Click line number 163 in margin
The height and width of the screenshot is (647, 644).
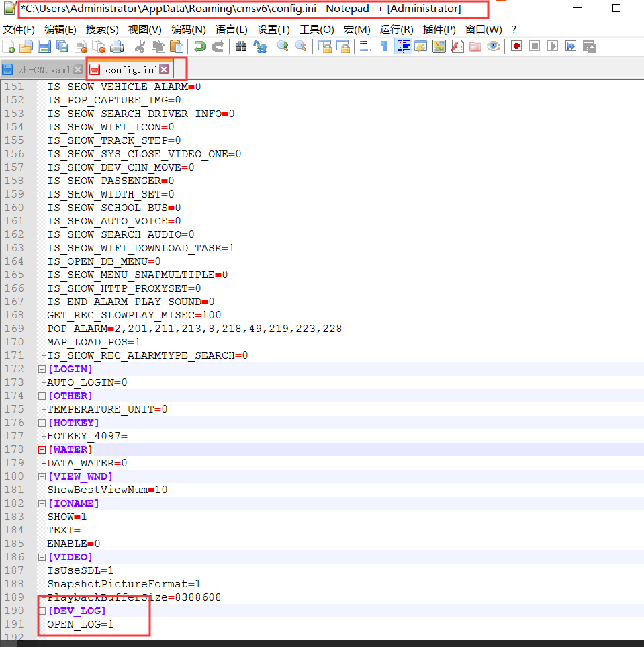tap(15, 248)
